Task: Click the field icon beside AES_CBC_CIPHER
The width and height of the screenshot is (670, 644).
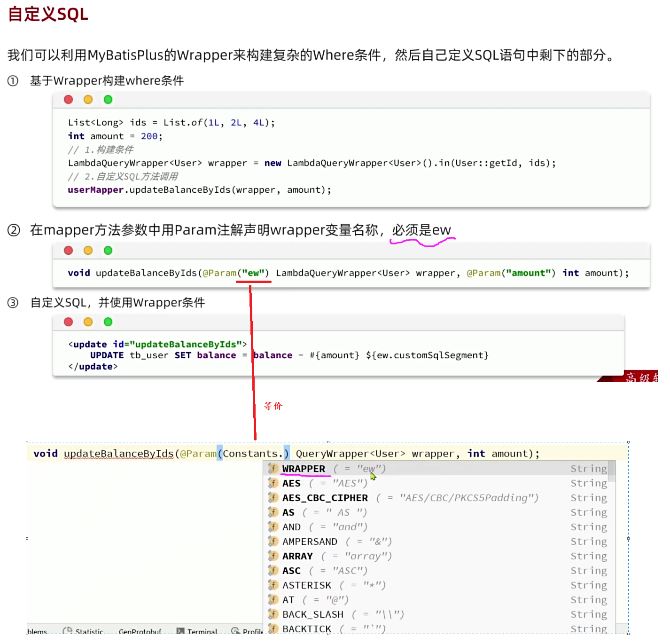Action: click(x=273, y=498)
